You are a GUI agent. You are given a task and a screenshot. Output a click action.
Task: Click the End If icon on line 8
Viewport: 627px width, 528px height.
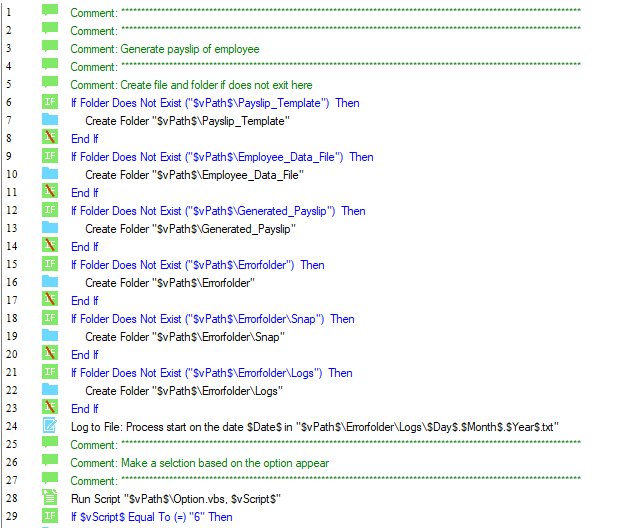pos(50,138)
